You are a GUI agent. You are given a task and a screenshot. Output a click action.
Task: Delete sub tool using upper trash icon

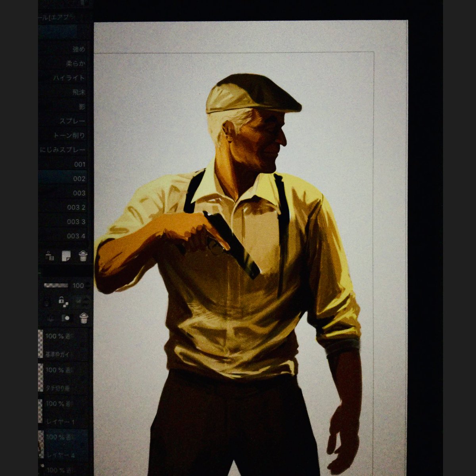[83, 256]
